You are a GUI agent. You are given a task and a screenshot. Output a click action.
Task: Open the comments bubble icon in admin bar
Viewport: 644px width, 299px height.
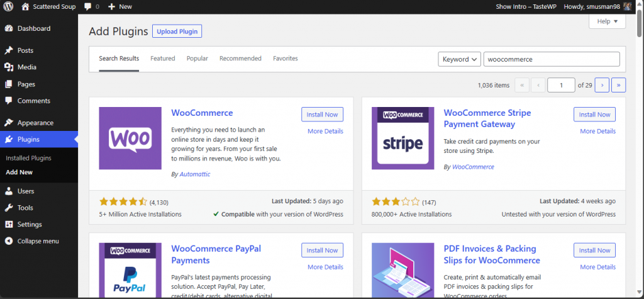point(87,6)
